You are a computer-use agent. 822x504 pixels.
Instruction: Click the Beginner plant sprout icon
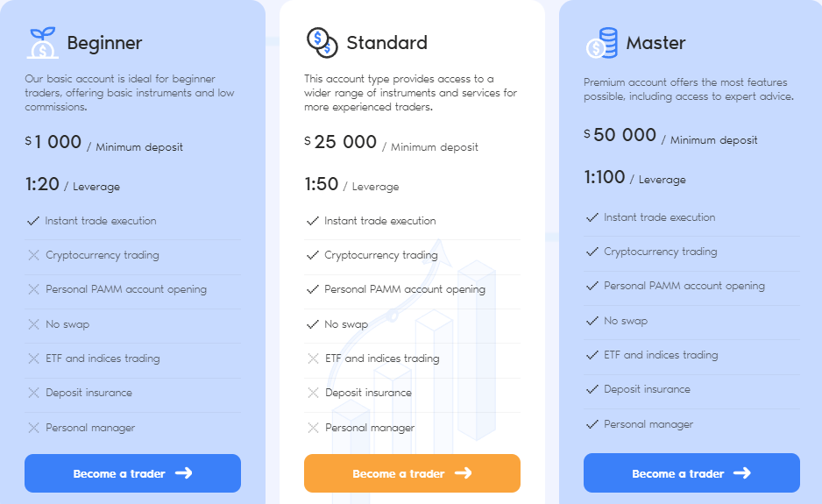(x=42, y=42)
